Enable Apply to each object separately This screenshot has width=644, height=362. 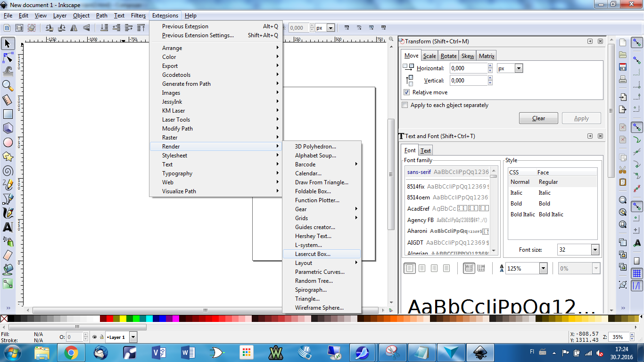coord(405,105)
